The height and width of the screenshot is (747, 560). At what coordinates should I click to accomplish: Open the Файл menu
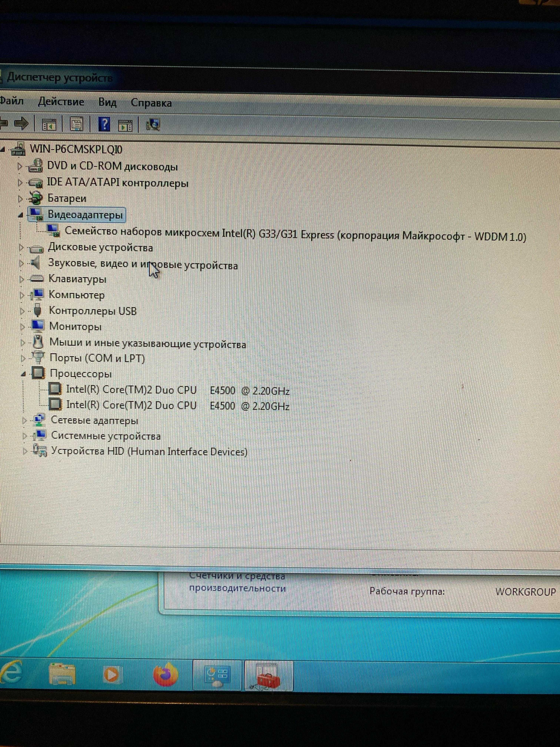pyautogui.click(x=11, y=101)
